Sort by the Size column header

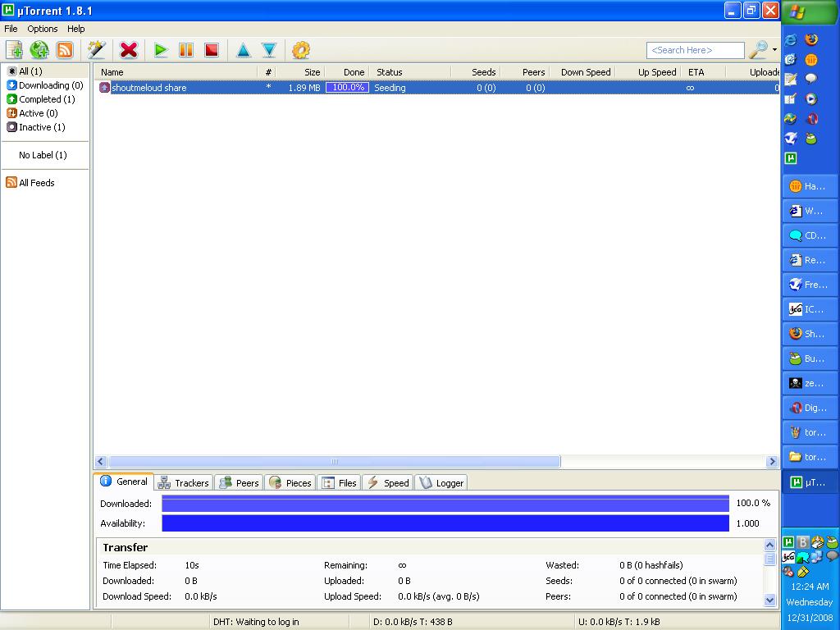point(300,72)
